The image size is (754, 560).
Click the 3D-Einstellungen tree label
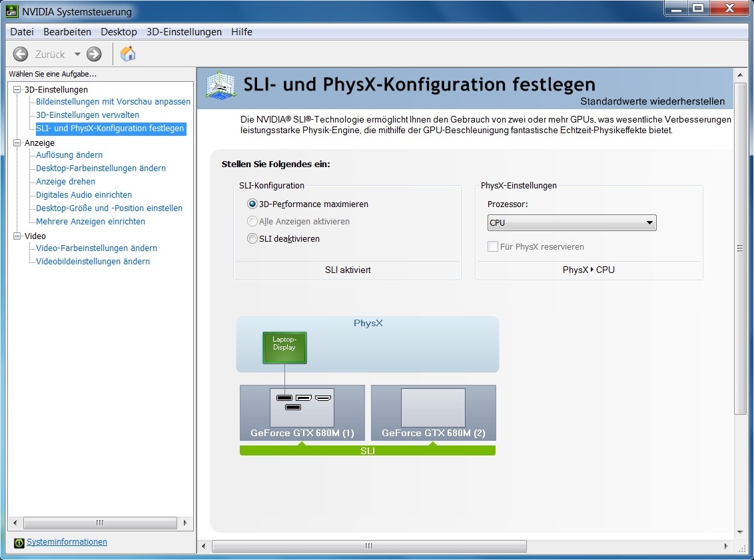56,89
